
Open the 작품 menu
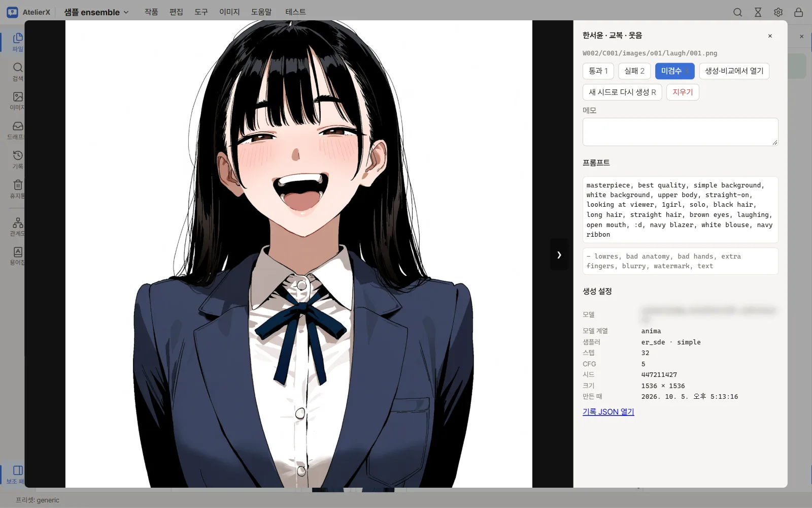coord(151,12)
